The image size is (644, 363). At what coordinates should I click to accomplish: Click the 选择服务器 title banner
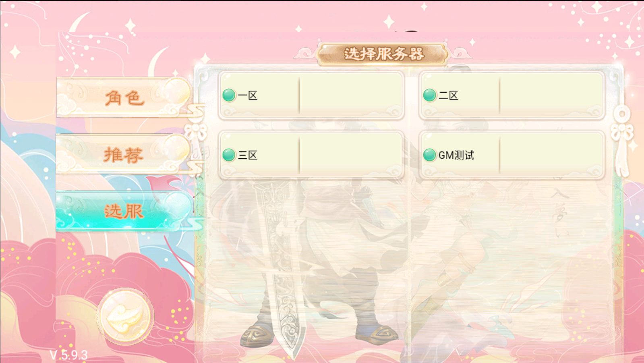383,54
